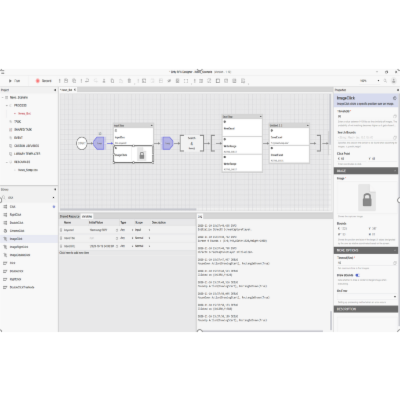Click the Name column header in the variables table

click(x=68, y=222)
